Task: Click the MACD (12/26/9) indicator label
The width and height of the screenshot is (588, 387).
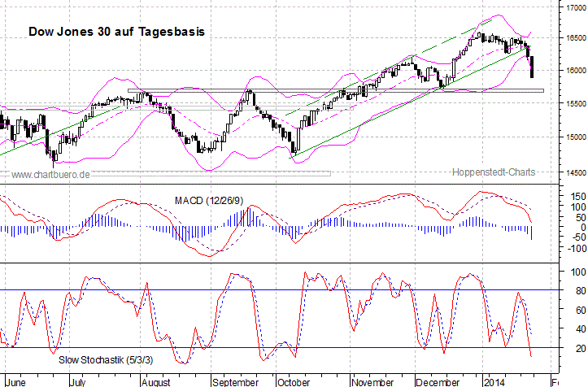Action: click(x=209, y=201)
